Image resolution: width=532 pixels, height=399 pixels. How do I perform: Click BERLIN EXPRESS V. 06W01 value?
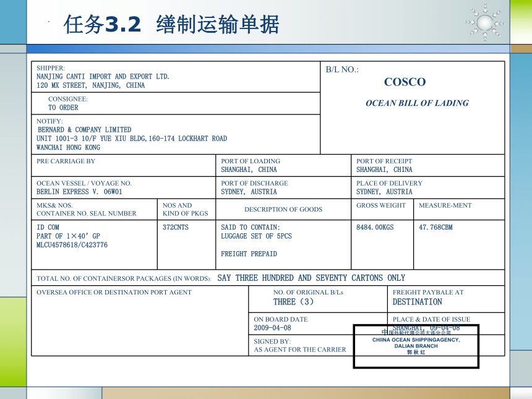pyautogui.click(x=79, y=192)
